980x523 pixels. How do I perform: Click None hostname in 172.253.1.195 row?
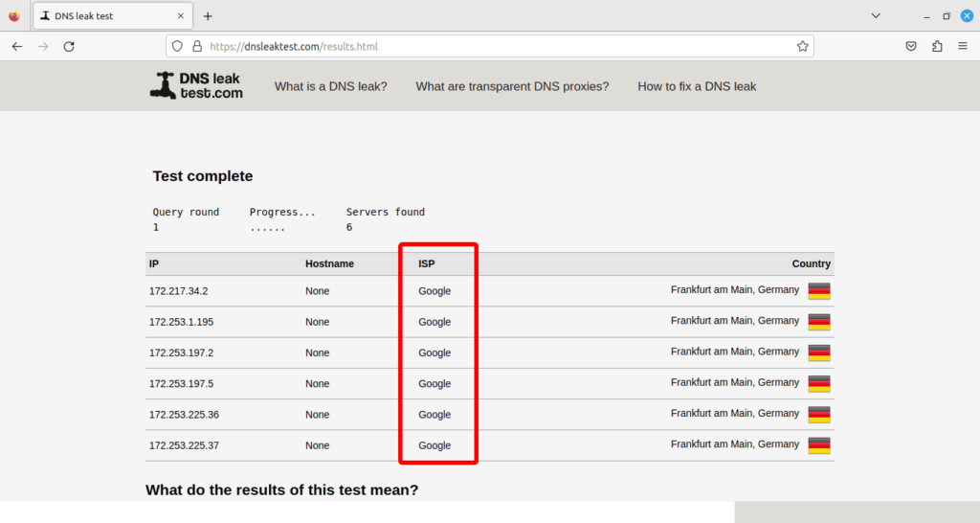(x=317, y=322)
